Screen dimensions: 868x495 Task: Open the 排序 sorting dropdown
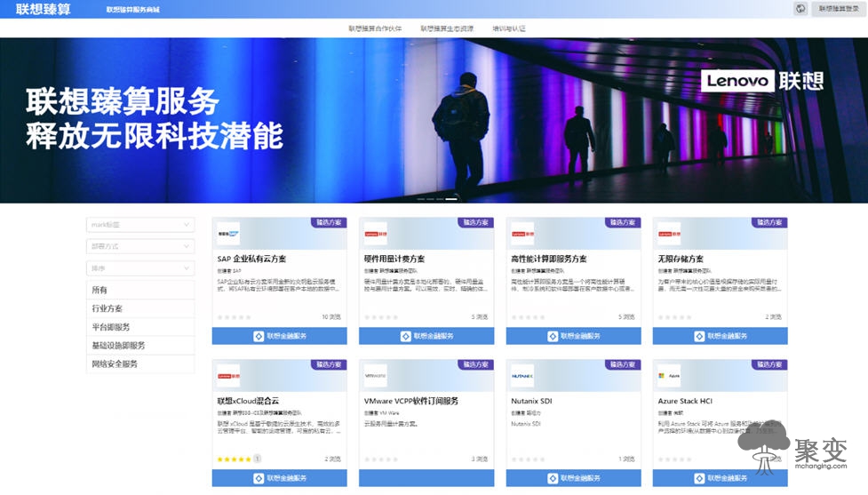[x=140, y=268]
